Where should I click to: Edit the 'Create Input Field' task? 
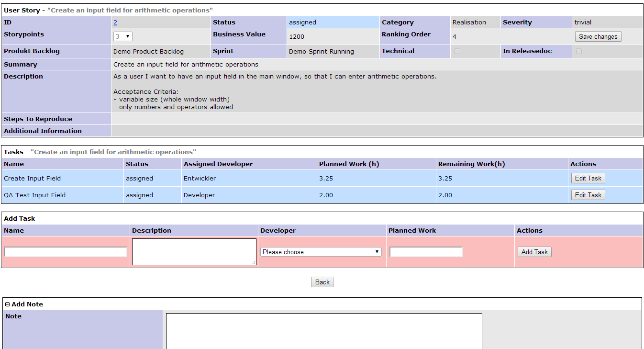click(x=588, y=178)
